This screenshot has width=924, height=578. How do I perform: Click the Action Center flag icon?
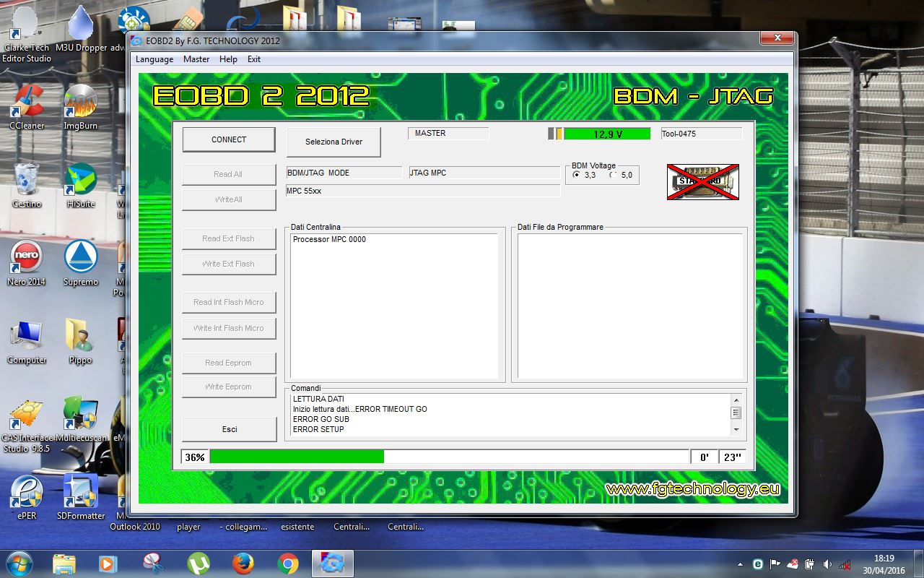[775, 564]
